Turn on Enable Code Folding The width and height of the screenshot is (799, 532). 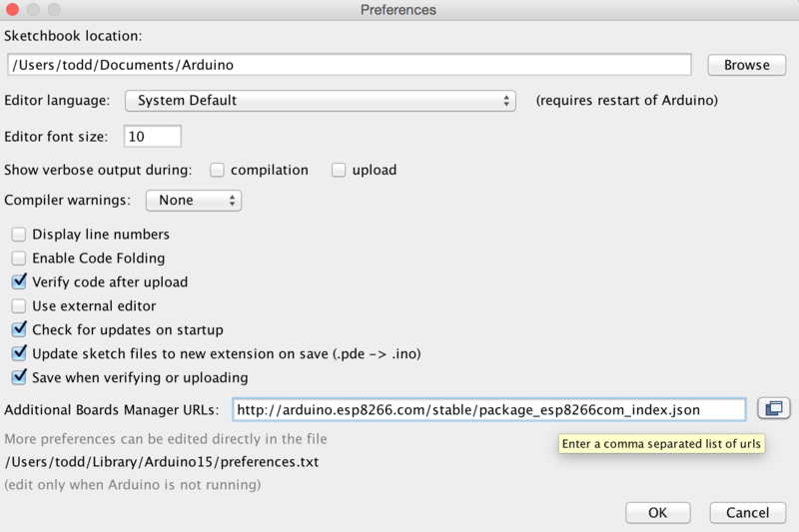click(x=19, y=259)
